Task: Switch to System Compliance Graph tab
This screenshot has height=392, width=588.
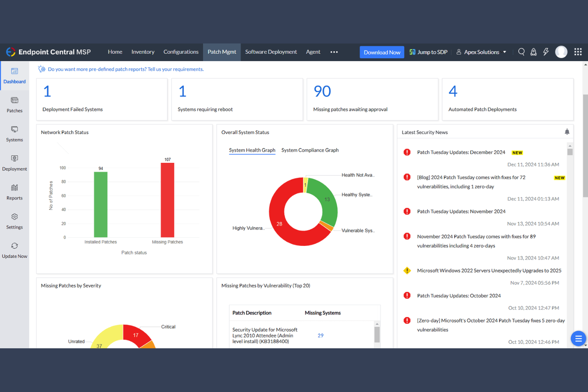Action: [x=310, y=150]
